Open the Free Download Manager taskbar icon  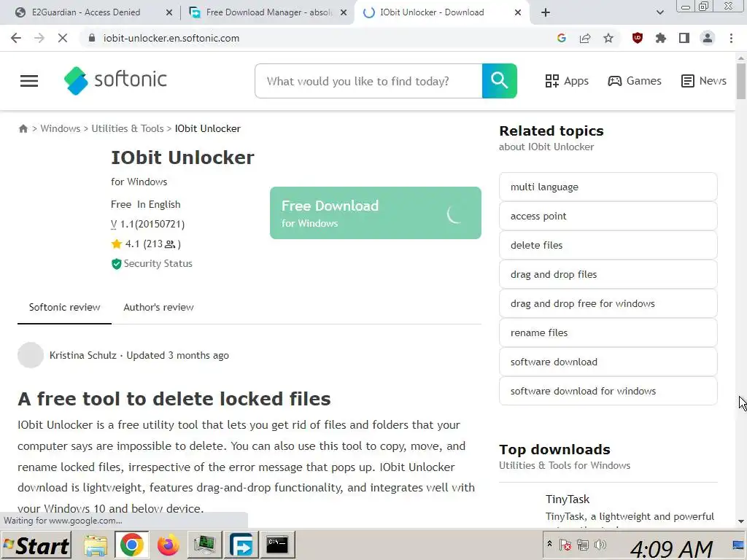(x=241, y=545)
